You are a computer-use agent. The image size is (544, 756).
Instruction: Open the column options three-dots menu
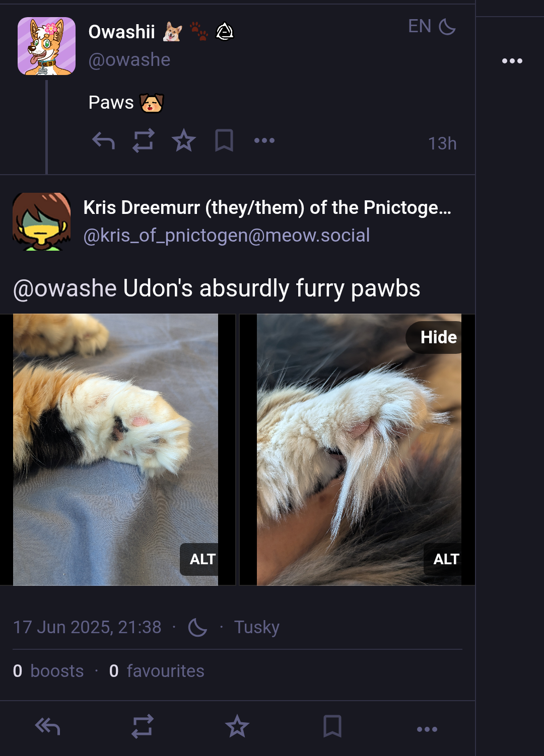[512, 61]
